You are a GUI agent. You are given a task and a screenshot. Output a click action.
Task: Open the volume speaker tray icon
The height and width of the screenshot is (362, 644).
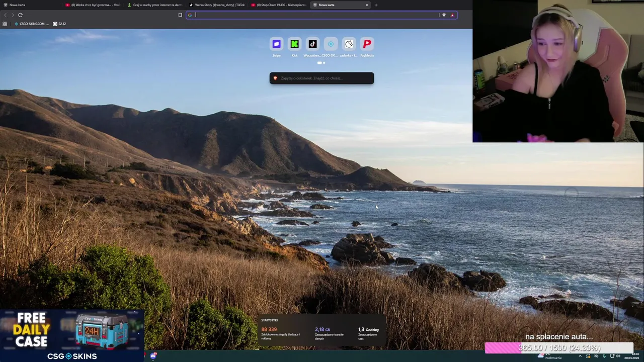point(618,356)
